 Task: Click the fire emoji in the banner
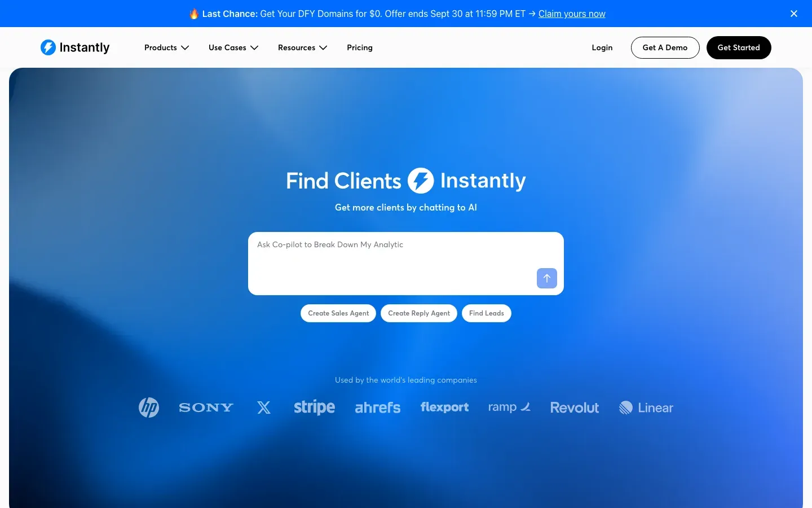[194, 14]
